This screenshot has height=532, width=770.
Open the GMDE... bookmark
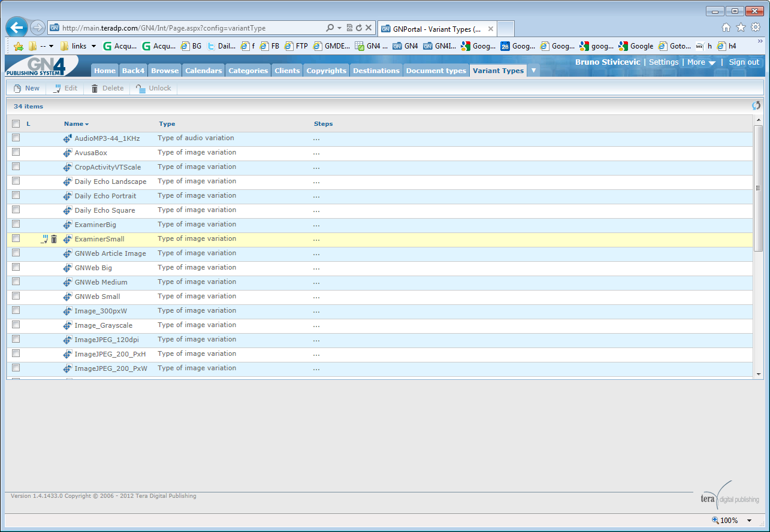tap(331, 46)
